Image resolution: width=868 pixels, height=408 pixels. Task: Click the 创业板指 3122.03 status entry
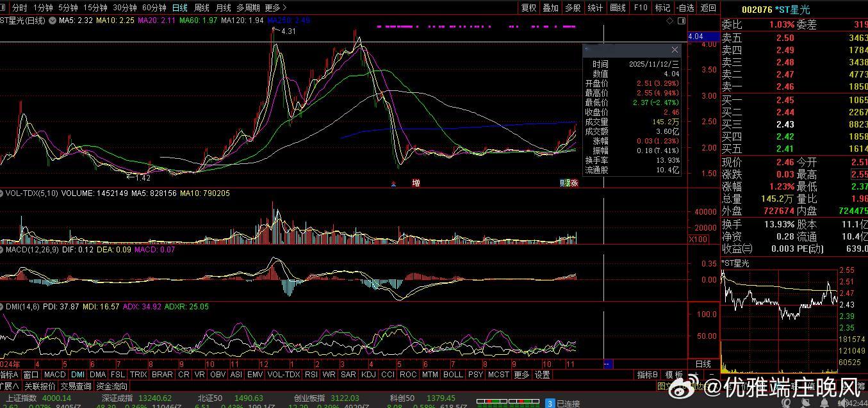pyautogui.click(x=327, y=398)
